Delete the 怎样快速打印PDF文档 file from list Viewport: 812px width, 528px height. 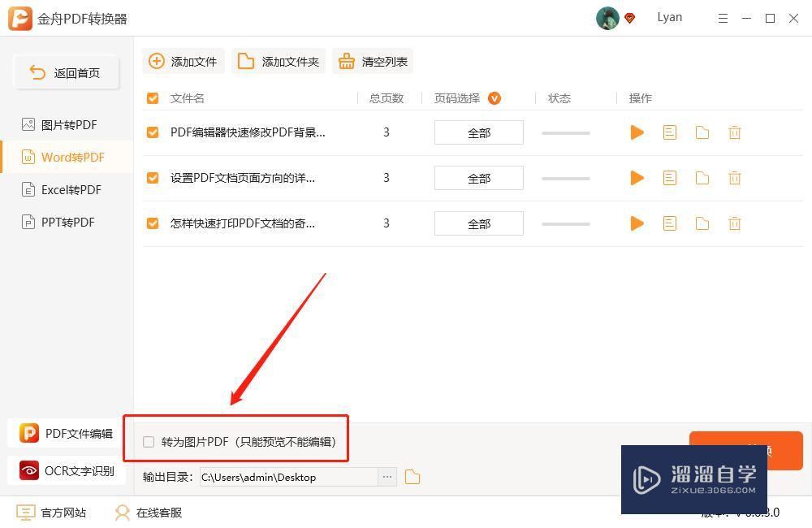735,224
